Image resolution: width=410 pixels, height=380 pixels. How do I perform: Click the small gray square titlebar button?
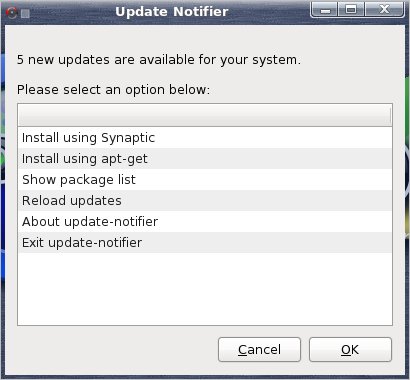25,14
